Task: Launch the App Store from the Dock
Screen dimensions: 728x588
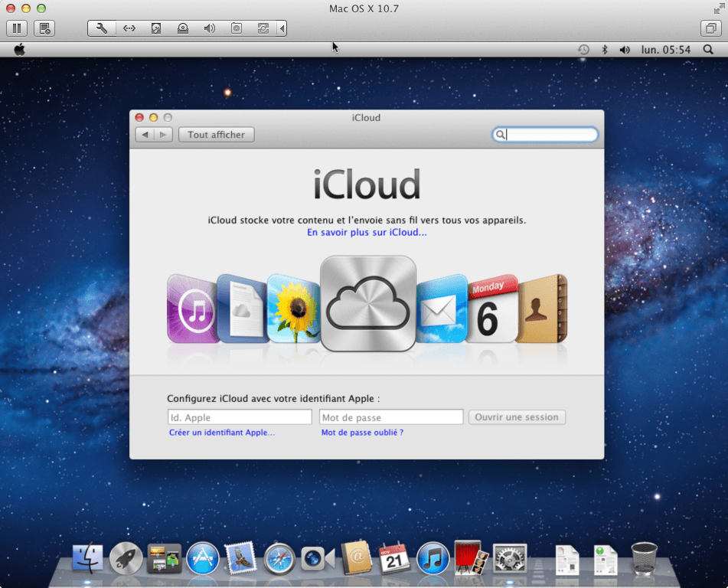Action: click(x=202, y=558)
